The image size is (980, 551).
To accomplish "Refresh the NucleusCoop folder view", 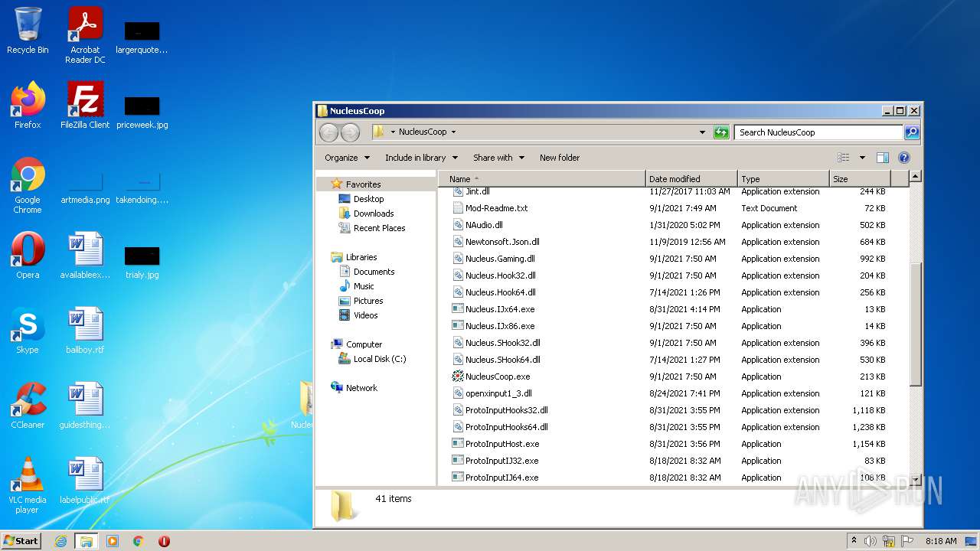I will coord(721,132).
